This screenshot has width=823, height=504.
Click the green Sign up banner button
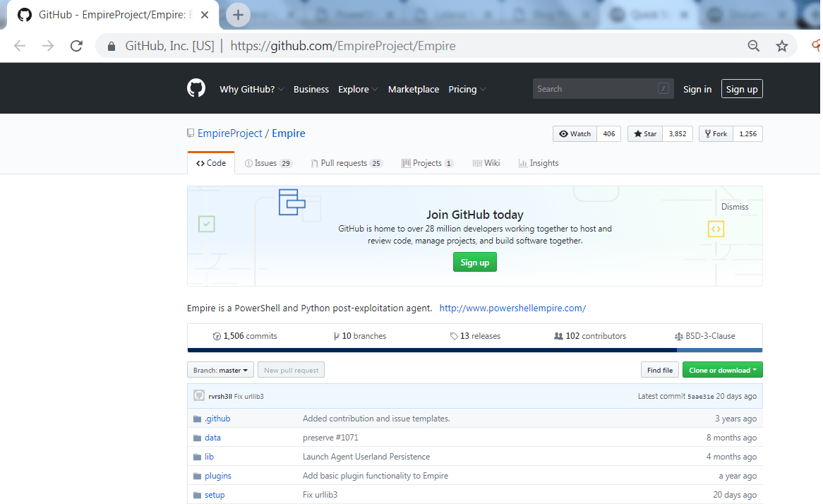coord(474,263)
